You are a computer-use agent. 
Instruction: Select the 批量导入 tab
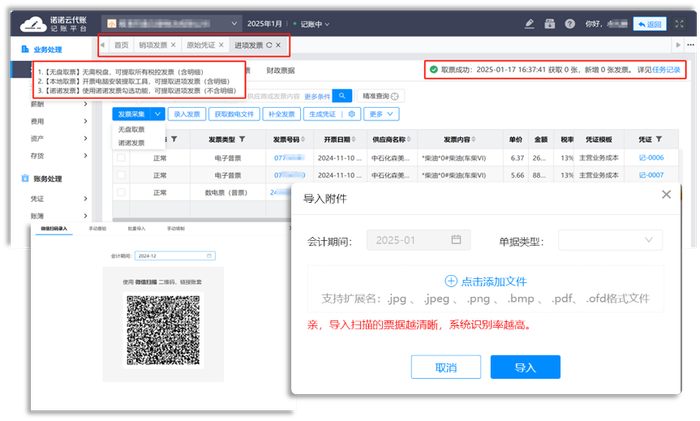(x=136, y=228)
